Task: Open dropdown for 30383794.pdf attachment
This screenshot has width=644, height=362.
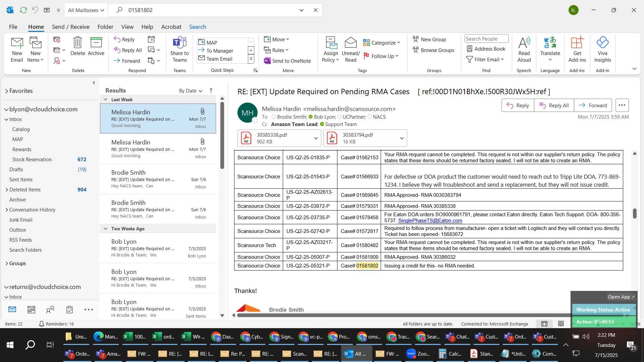Action: [x=401, y=138]
